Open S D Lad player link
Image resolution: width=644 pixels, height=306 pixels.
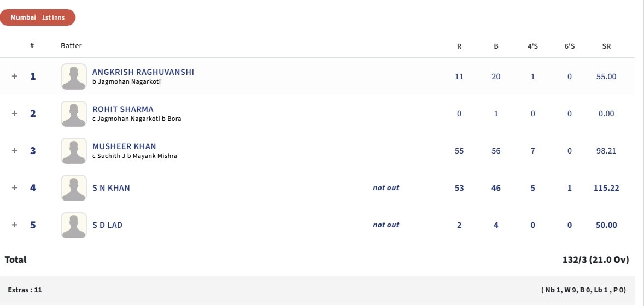point(107,225)
